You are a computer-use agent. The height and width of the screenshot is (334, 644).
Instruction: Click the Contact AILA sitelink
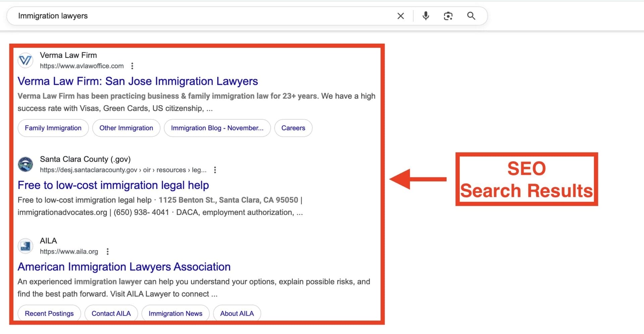111,313
